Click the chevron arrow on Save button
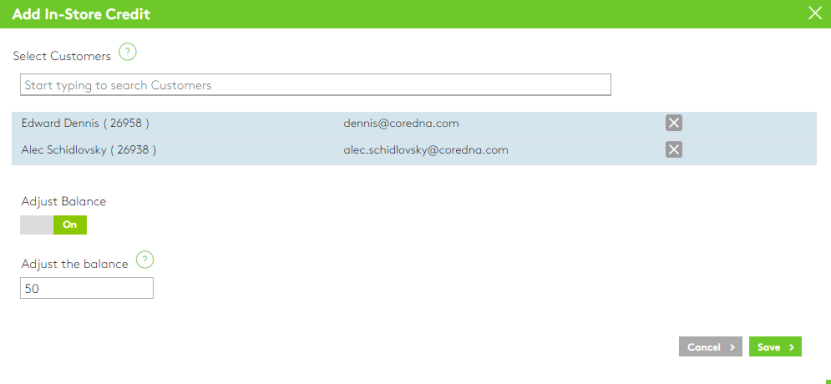The image size is (831, 384). (x=792, y=347)
